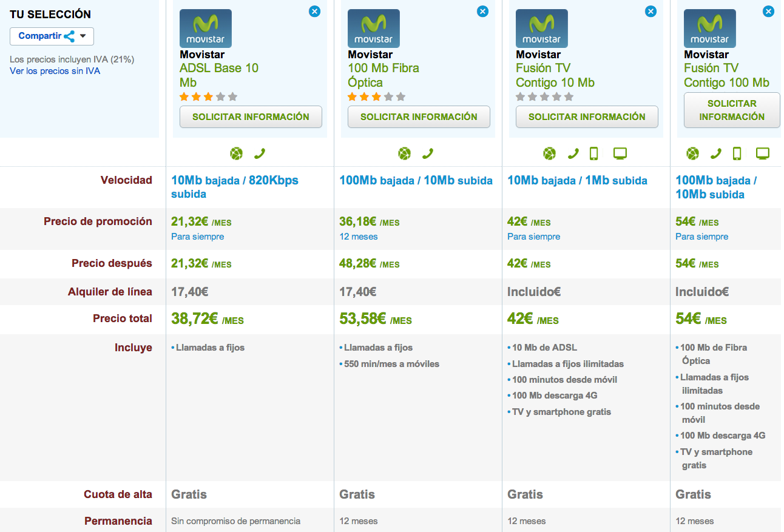
Task: Click TV icon under Fusión TV Contigo 100 Mb
Action: (763, 154)
